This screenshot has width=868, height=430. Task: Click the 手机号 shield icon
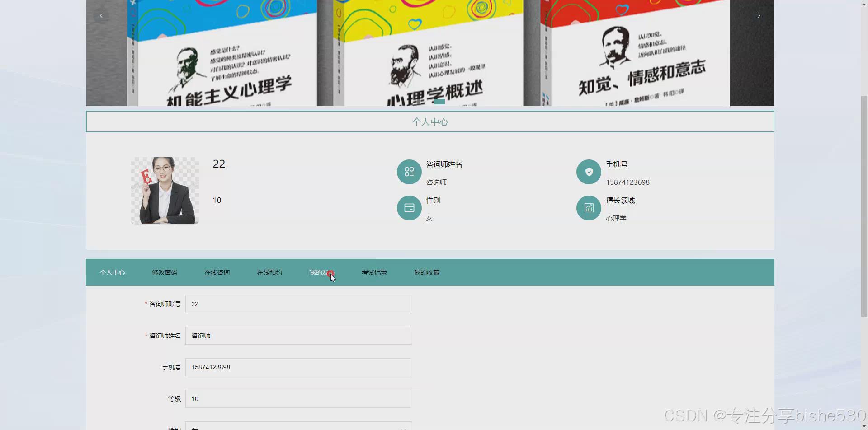tap(589, 172)
